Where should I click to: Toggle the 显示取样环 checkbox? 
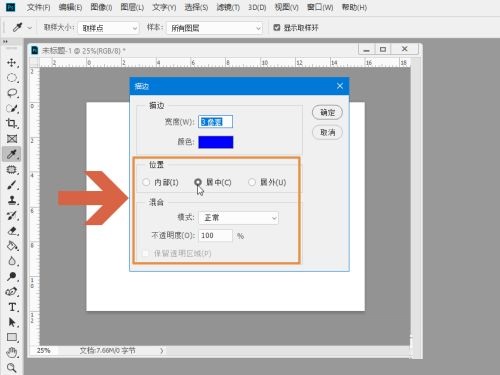277,28
